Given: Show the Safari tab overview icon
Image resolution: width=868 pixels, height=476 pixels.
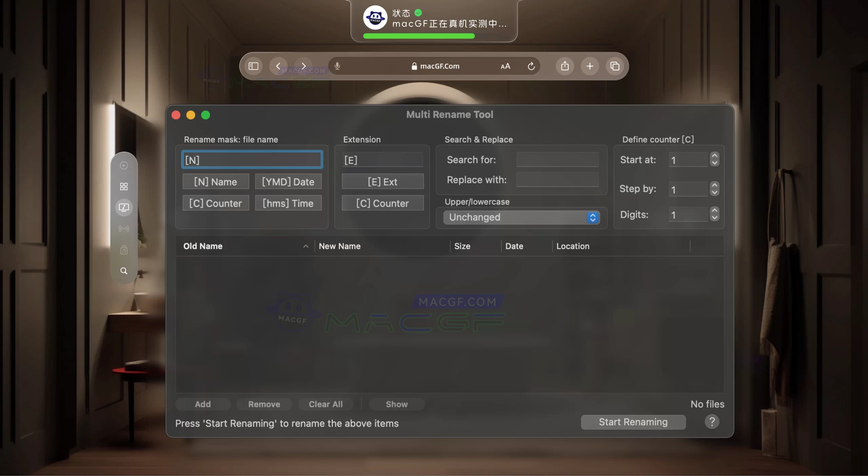Looking at the screenshot, I should click(615, 66).
